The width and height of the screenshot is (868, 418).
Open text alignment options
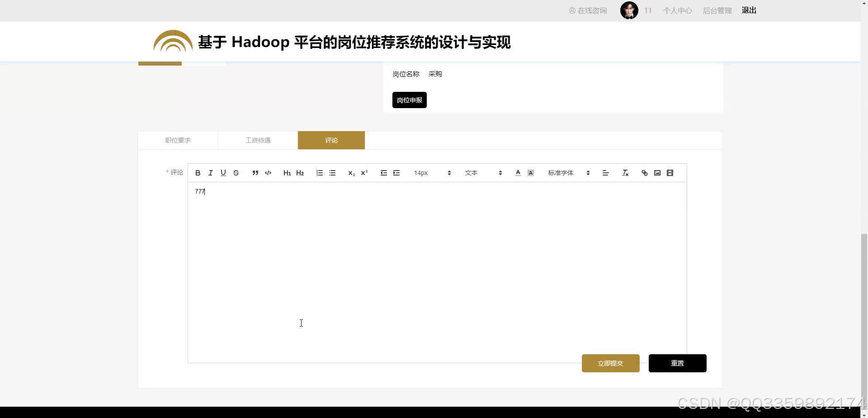point(606,173)
